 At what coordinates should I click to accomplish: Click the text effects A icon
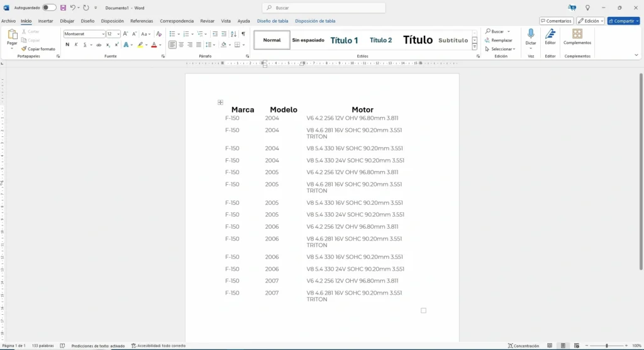pos(126,45)
